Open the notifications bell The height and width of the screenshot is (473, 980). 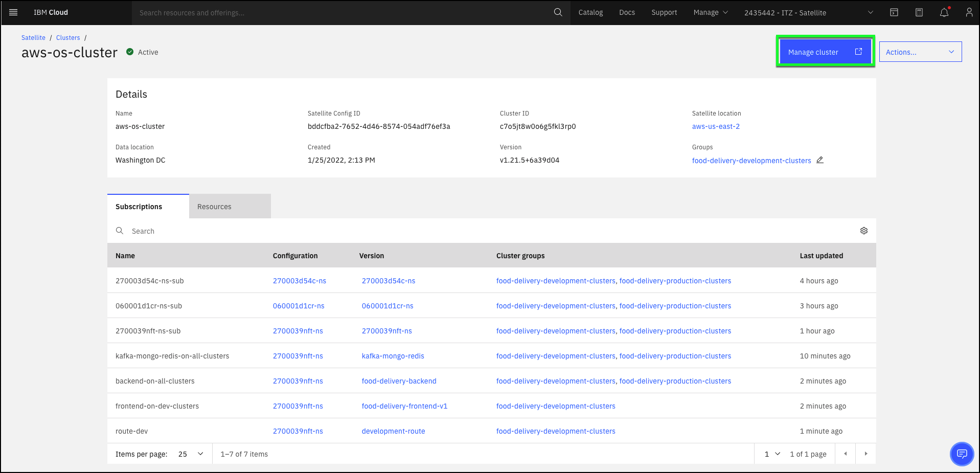[x=944, y=12]
